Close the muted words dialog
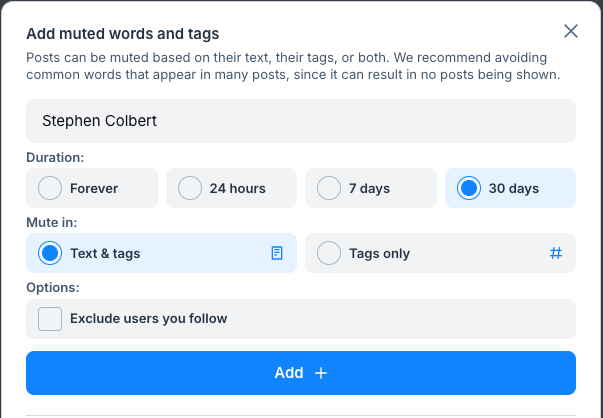This screenshot has height=418, width=603. click(x=571, y=31)
